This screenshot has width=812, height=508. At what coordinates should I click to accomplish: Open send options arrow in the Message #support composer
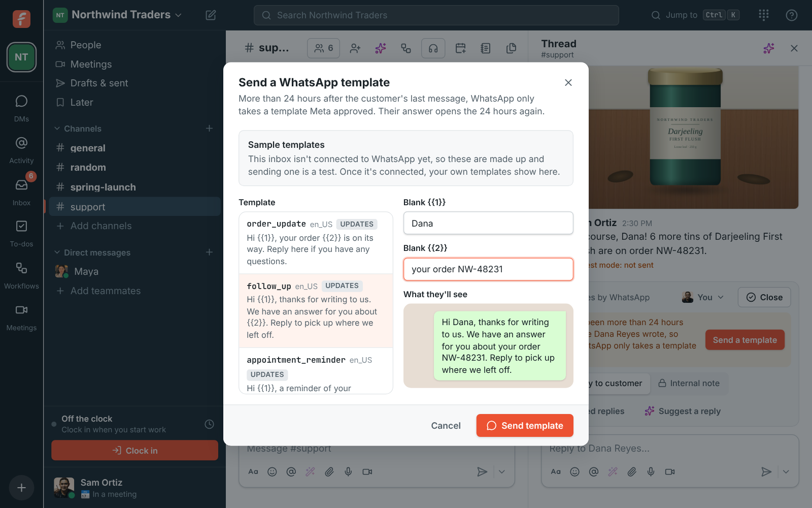point(501,472)
